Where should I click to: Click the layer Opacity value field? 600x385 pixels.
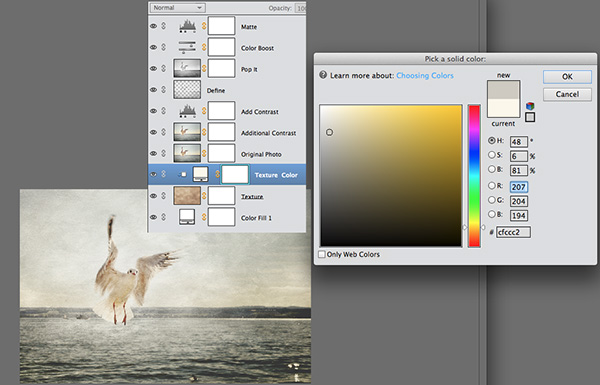pyautogui.click(x=301, y=8)
